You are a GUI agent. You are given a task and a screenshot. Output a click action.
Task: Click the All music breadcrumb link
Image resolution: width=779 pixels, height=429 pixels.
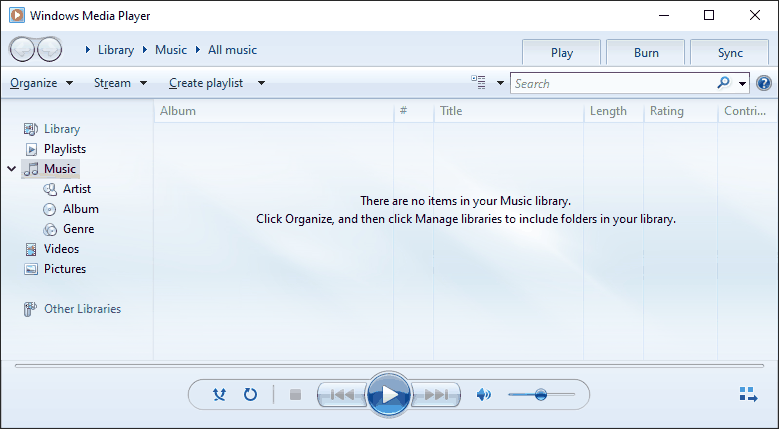point(233,50)
